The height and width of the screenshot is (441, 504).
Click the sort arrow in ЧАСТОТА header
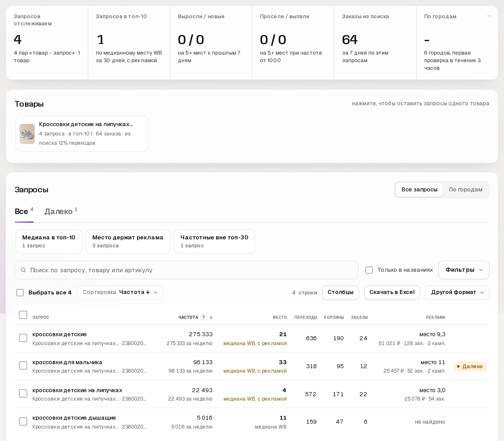pyautogui.click(x=211, y=317)
